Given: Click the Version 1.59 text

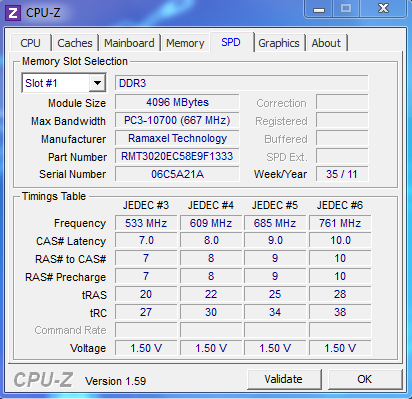Looking at the screenshot, I should click(x=116, y=381).
